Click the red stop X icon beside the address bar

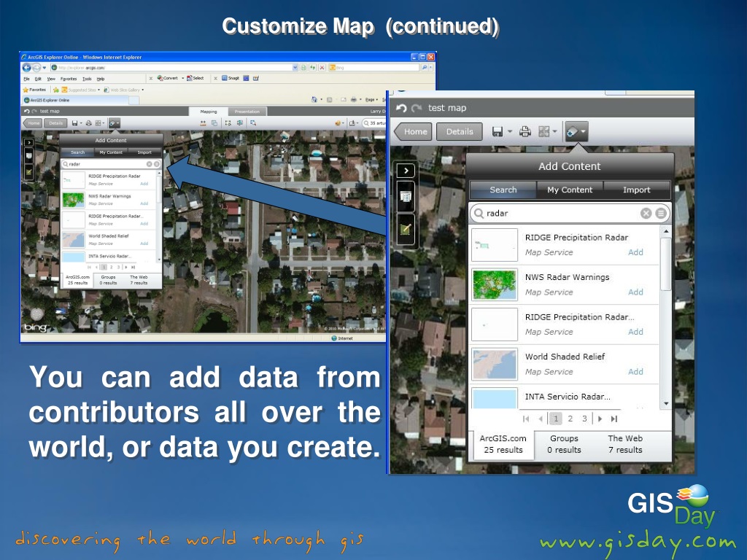[322, 68]
